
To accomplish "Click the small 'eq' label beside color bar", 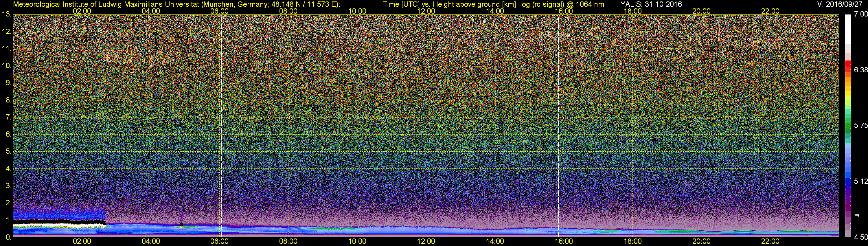I will pos(857,215).
